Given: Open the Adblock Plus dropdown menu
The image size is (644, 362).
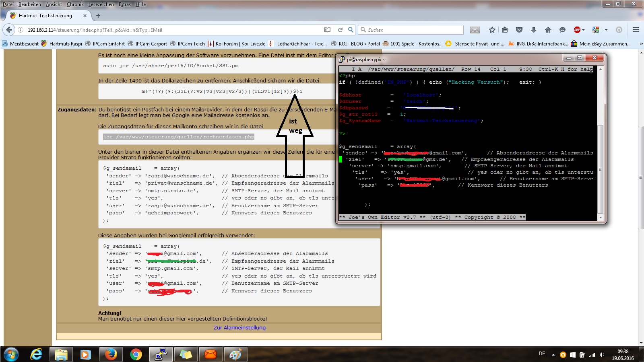Looking at the screenshot, I should click(x=583, y=30).
